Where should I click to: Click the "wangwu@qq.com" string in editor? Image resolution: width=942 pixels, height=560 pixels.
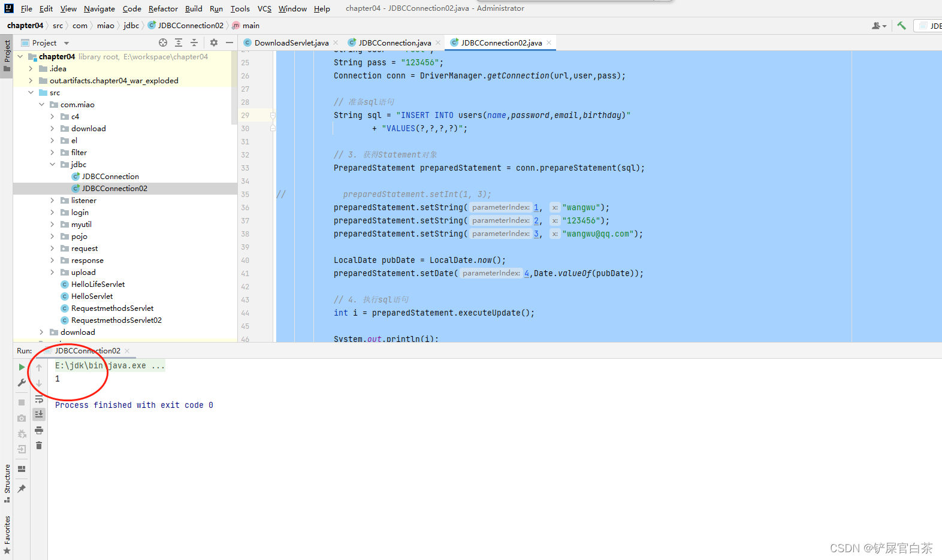coord(598,234)
